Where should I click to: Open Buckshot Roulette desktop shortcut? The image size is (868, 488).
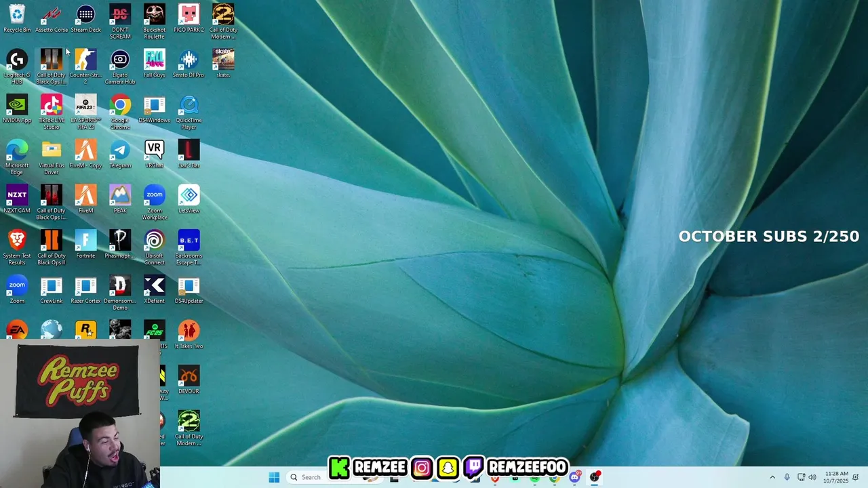[154, 22]
